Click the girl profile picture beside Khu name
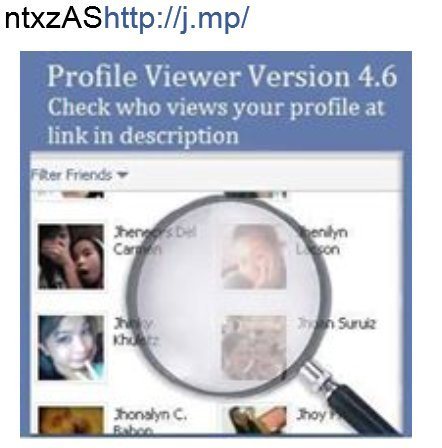Screen dimensions: 442x448 coord(71,348)
